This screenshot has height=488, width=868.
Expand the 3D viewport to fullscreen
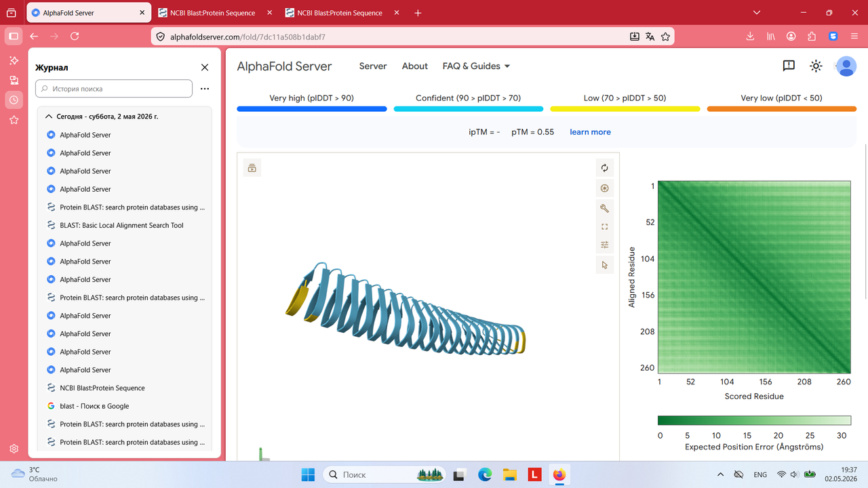[x=605, y=227]
